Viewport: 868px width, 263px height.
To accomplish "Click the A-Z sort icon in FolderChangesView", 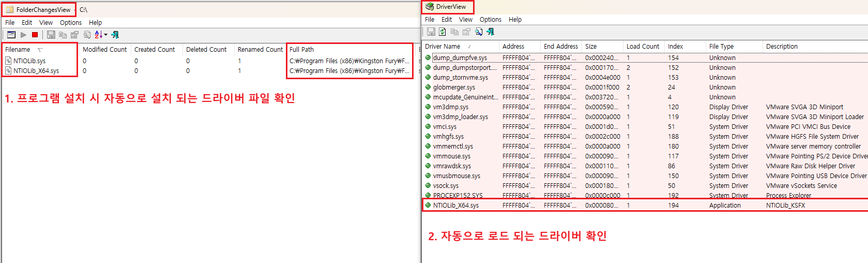I will 98,35.
